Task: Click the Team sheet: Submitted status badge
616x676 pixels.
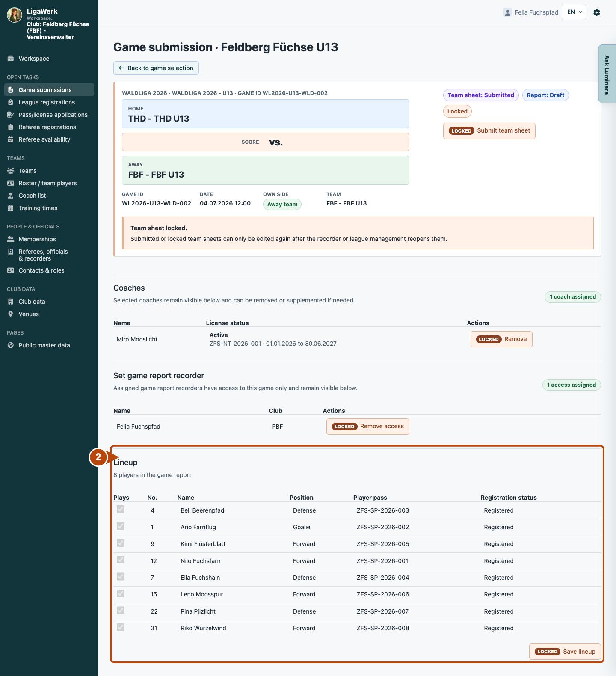Action: (481, 95)
